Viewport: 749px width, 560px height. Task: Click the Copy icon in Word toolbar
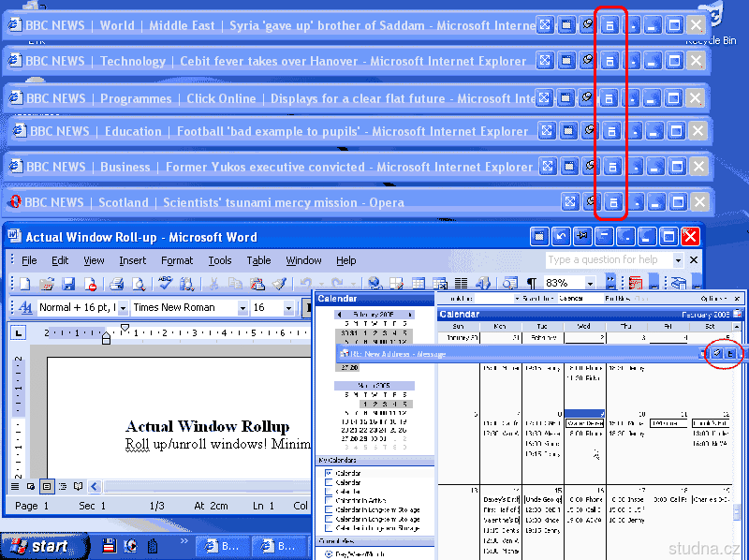pos(235,284)
